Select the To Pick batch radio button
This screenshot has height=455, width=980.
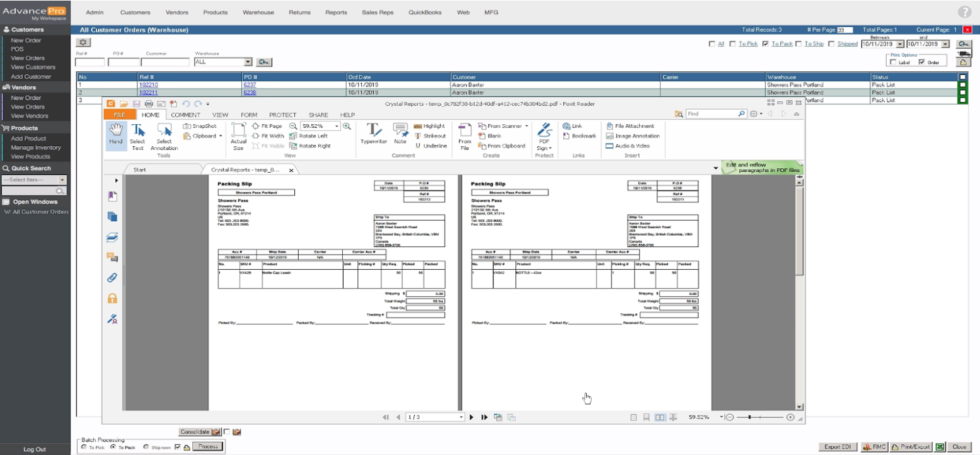pyautogui.click(x=84, y=447)
